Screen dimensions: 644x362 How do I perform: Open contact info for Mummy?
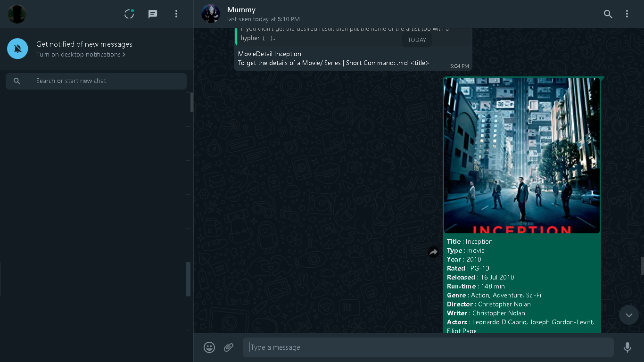(x=241, y=9)
